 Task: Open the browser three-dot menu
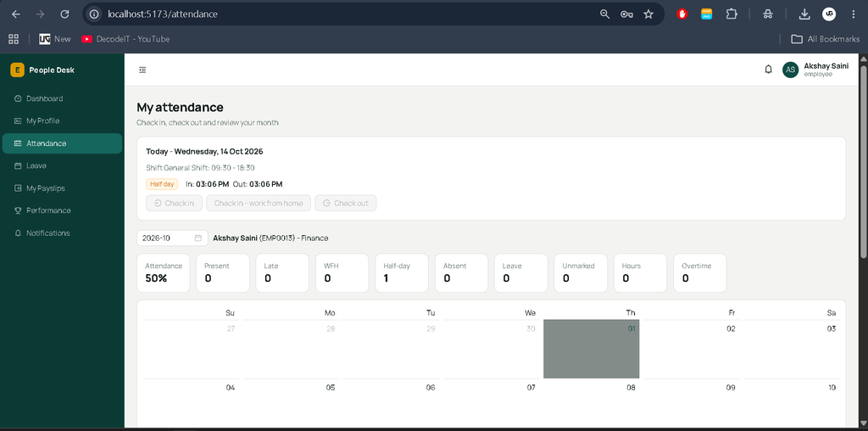coord(853,14)
